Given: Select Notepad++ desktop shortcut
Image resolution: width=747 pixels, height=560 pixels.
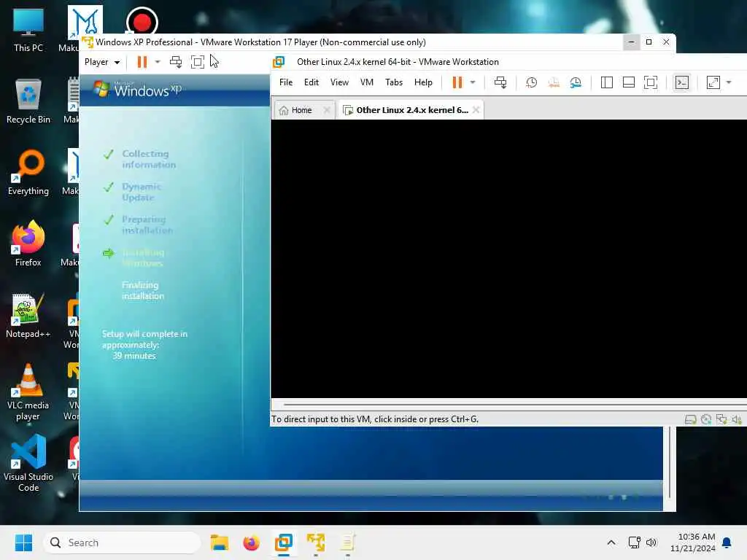Looking at the screenshot, I should (x=28, y=316).
